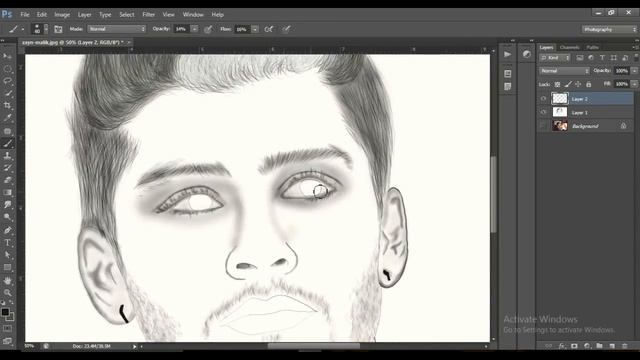Select the Gradient tool
The image size is (640, 360).
(x=7, y=192)
